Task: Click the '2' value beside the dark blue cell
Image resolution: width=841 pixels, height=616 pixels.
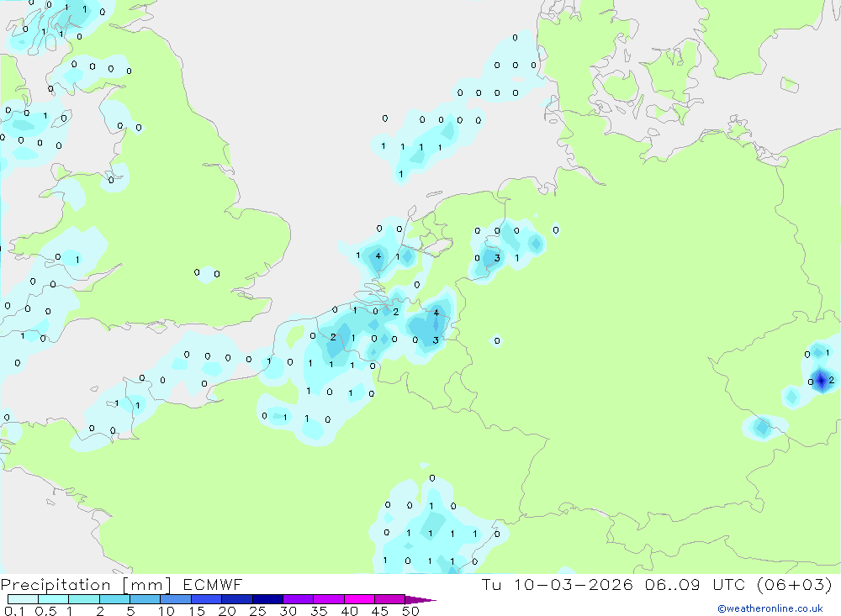Action: point(832,380)
